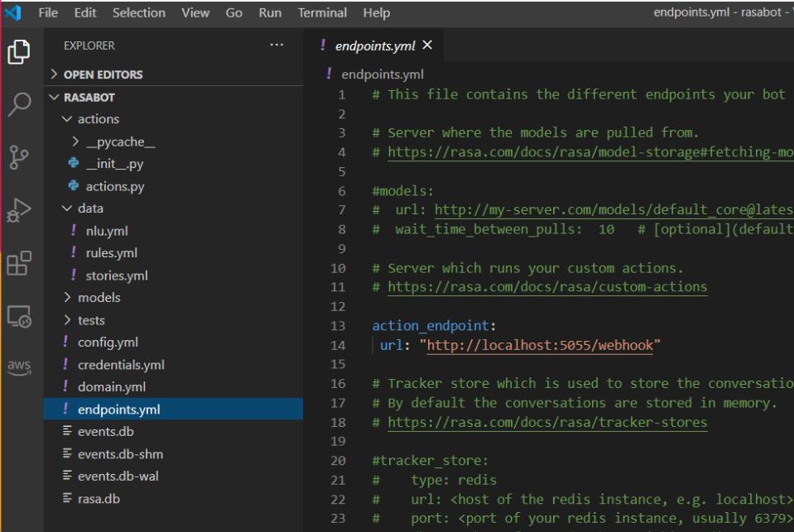Click file icon beside events.db-shm
This screenshot has width=794, height=532.
tap(67, 453)
